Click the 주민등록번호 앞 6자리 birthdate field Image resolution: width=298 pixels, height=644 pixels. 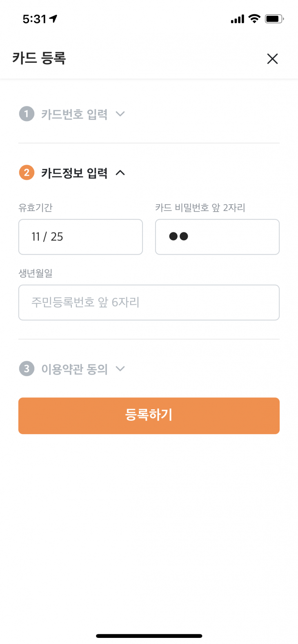click(x=149, y=302)
